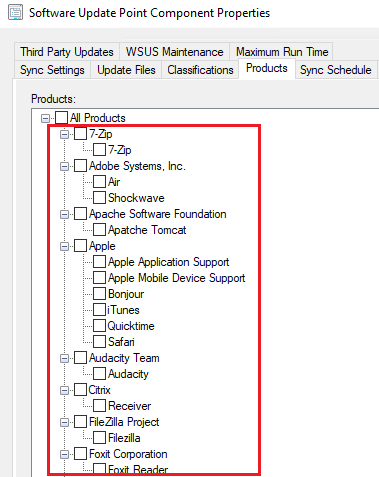The width and height of the screenshot is (379, 477).
Task: Select the iTunes label
Action: tap(123, 310)
